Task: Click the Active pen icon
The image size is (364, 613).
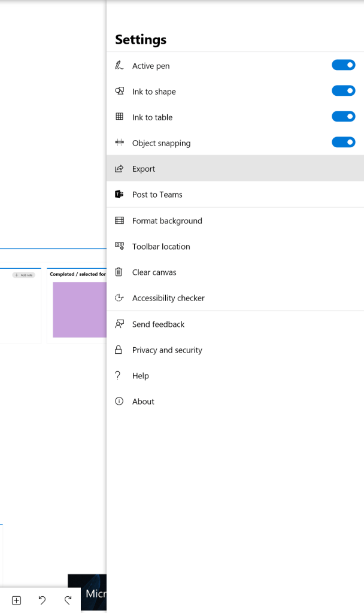Action: [119, 66]
